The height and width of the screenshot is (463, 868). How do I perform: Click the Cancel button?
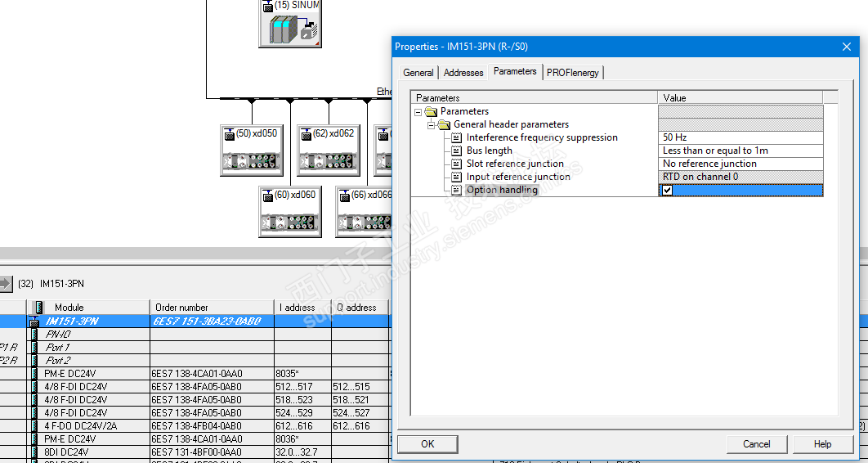tap(756, 444)
